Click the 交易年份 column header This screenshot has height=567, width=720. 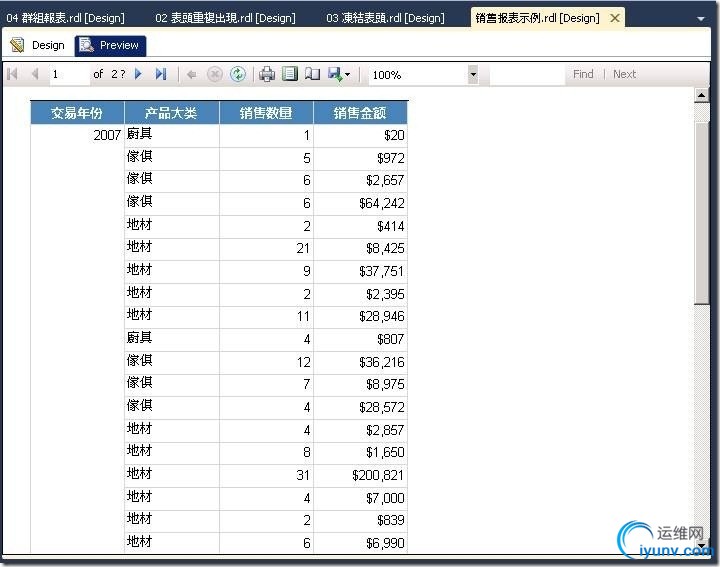(77, 113)
